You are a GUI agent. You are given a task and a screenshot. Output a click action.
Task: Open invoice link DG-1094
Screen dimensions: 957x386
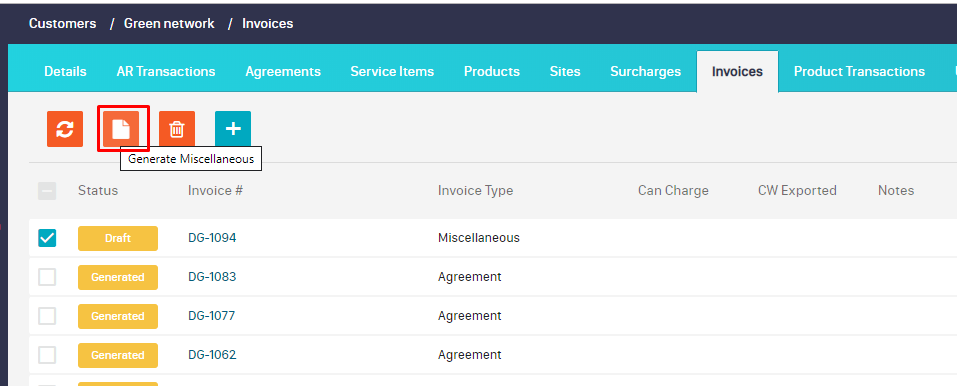212,238
